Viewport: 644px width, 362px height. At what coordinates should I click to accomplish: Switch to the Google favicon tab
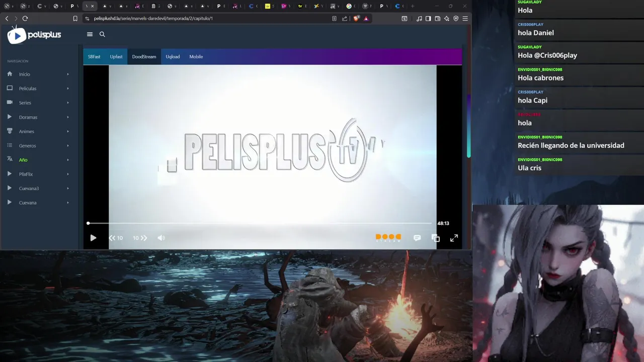pos(349,6)
